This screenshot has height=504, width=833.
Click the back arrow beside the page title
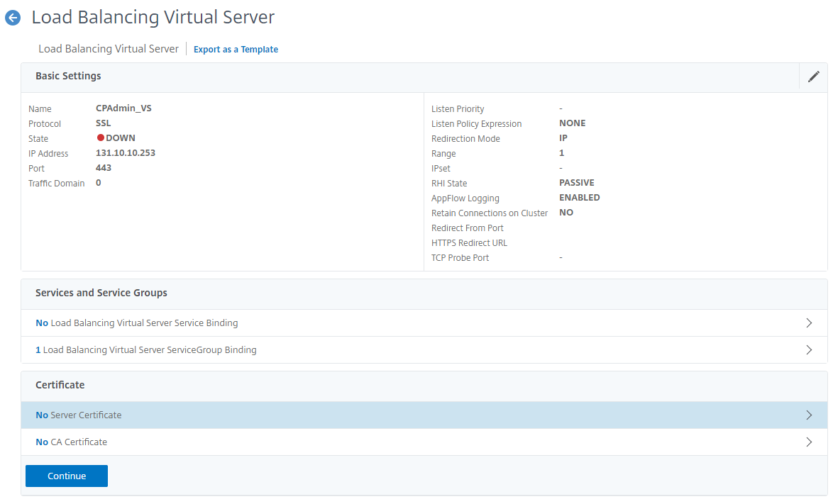[x=13, y=18]
